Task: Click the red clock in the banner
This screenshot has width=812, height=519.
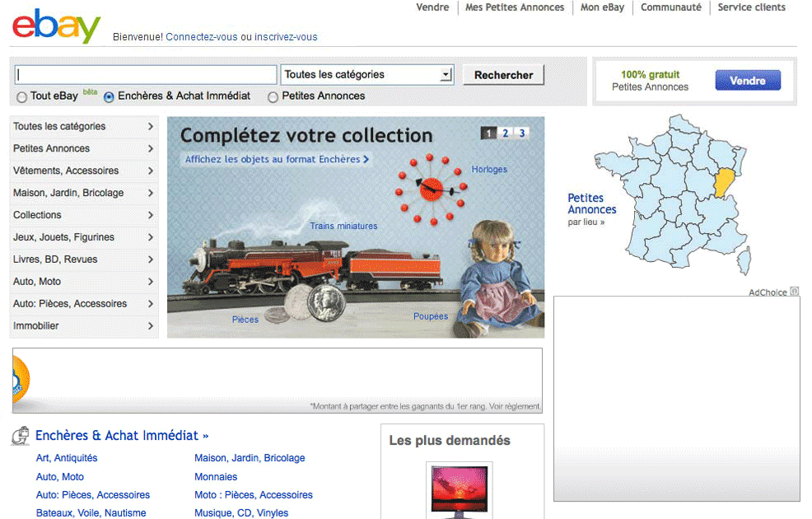Action: pos(432,189)
